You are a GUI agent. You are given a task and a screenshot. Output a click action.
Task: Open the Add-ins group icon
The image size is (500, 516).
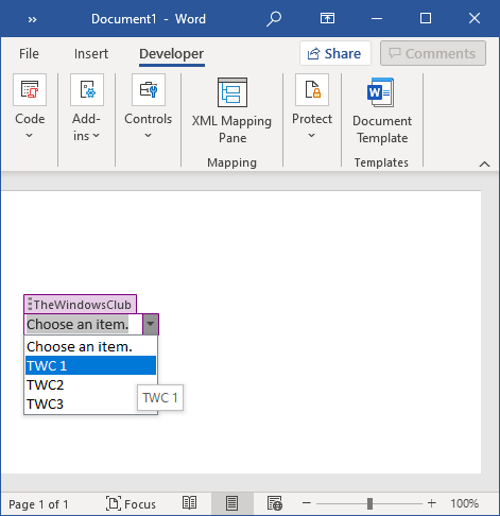[x=87, y=90]
